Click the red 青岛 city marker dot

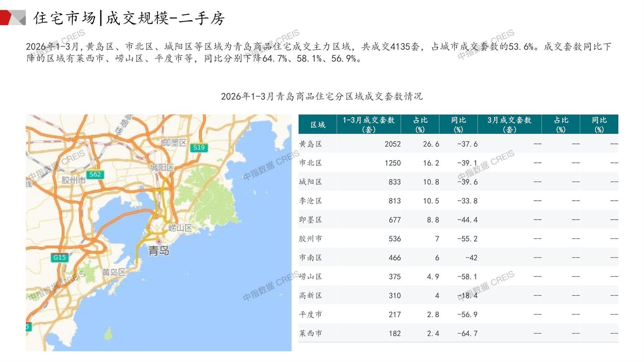[x=159, y=242]
